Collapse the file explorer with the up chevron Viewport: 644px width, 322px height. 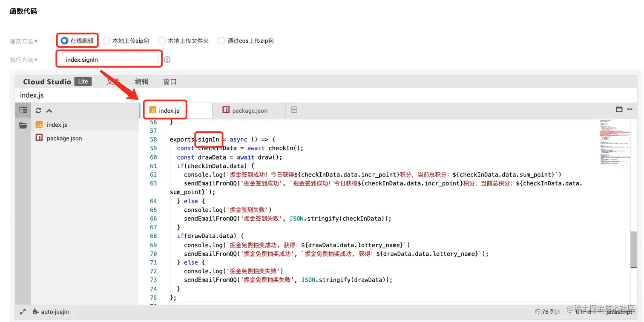tap(49, 111)
